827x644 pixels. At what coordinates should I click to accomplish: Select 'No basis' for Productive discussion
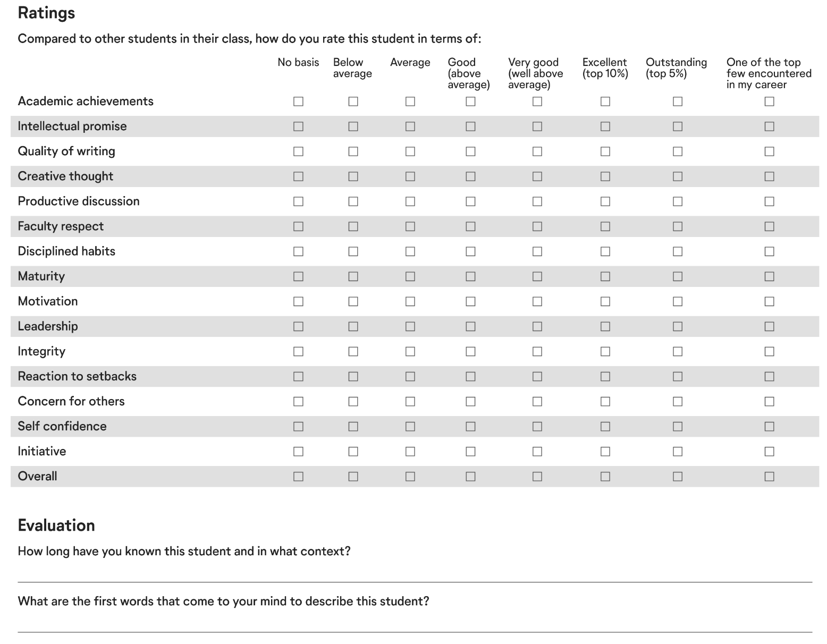tap(298, 201)
